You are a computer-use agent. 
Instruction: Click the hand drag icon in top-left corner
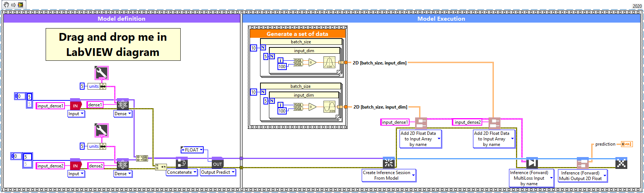pyautogui.click(x=6, y=5)
